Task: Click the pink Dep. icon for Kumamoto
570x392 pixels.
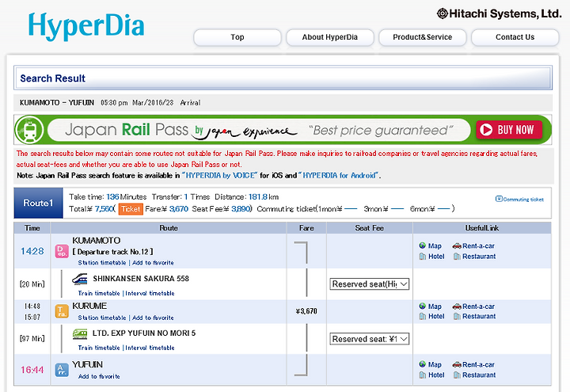Action: click(x=62, y=252)
